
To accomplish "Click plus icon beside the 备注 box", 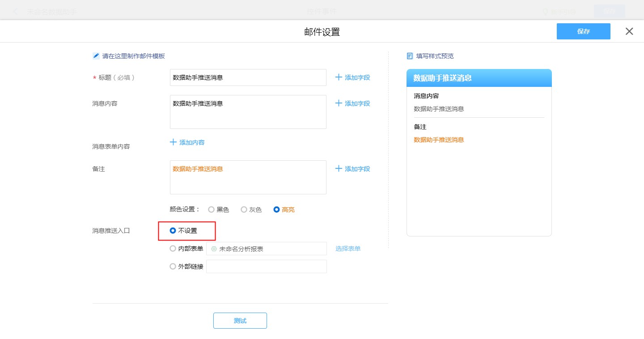I will tap(339, 169).
